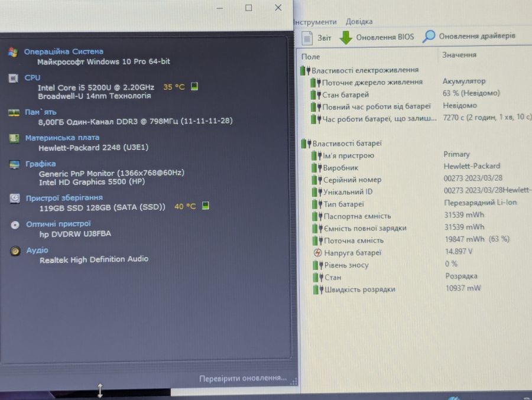Open the Пристрої зберігання section link
This screenshot has width=532, height=400.
coord(64,198)
